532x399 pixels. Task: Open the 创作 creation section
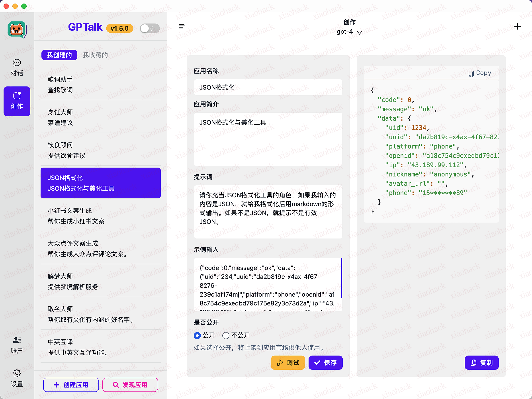click(x=17, y=101)
